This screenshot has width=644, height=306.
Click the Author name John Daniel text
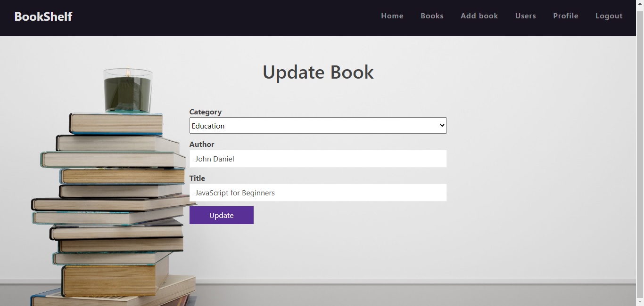[215, 159]
